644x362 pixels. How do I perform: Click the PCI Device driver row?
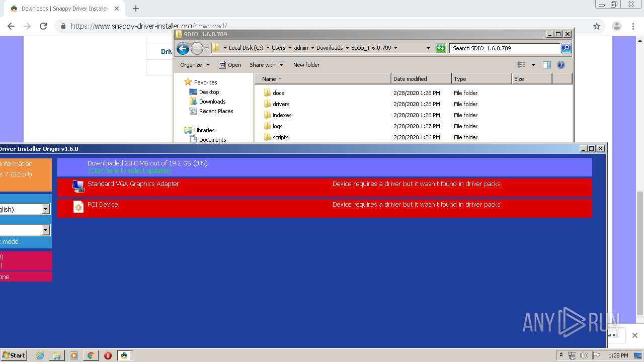[325, 208]
